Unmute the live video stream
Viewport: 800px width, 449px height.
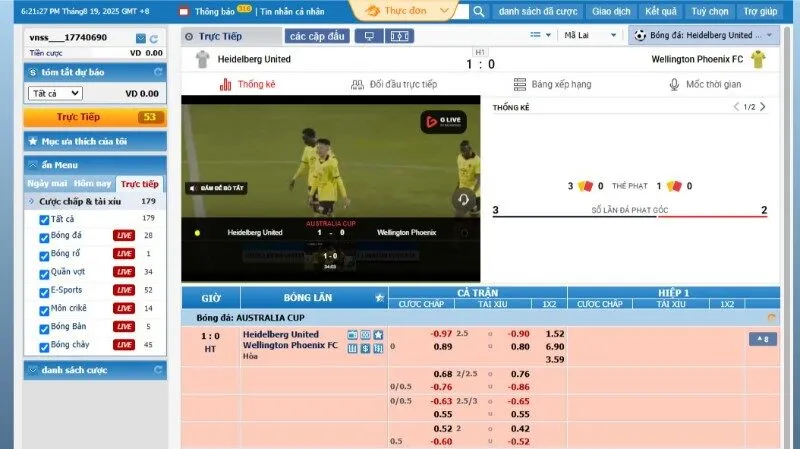[x=218, y=188]
